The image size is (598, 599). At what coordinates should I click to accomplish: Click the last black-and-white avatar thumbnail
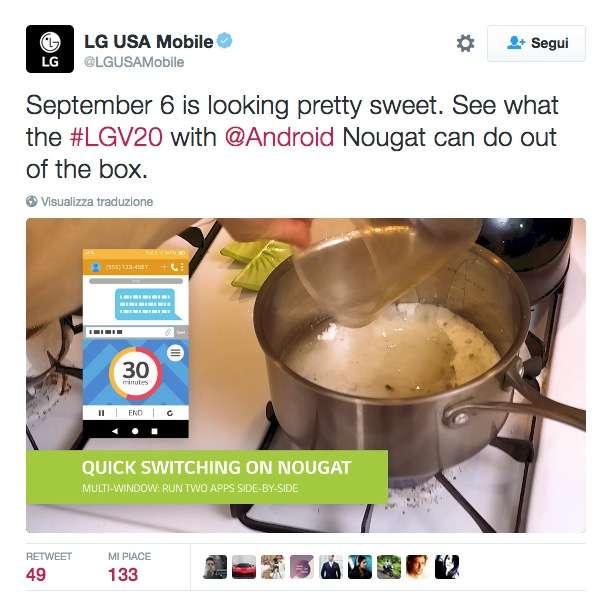[447, 567]
